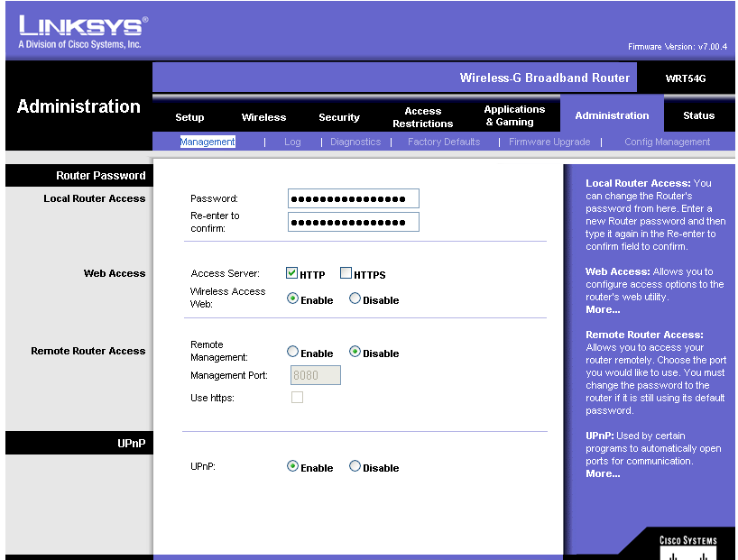Click the Password input field

354,198
